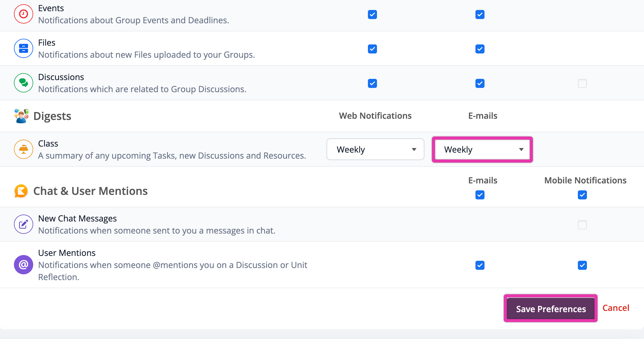Click the New Chat Messages pencil icon
This screenshot has width=644, height=339.
[24, 224]
